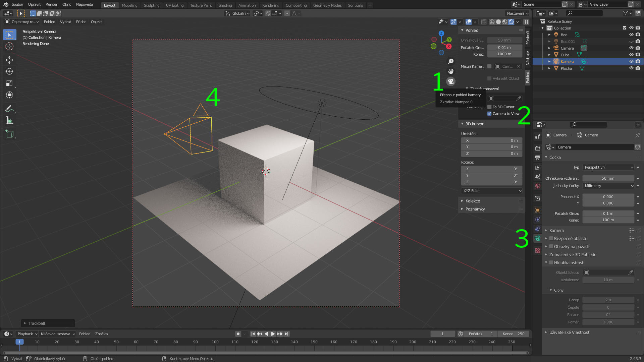Screen dimensions: 644x362
Task: Open the Přidat menu in viewport header
Action: pyautogui.click(x=81, y=22)
